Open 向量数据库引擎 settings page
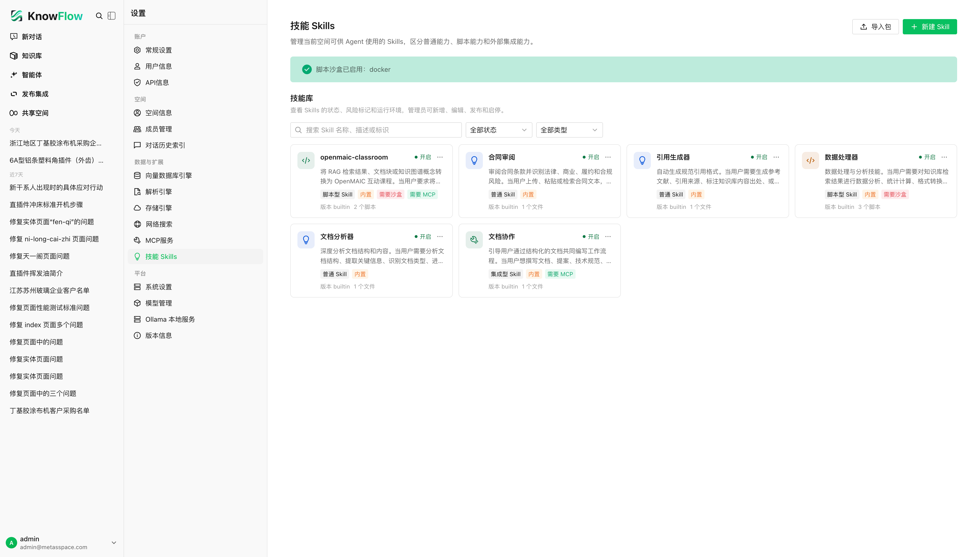This screenshot has width=980, height=557. [x=195, y=175]
